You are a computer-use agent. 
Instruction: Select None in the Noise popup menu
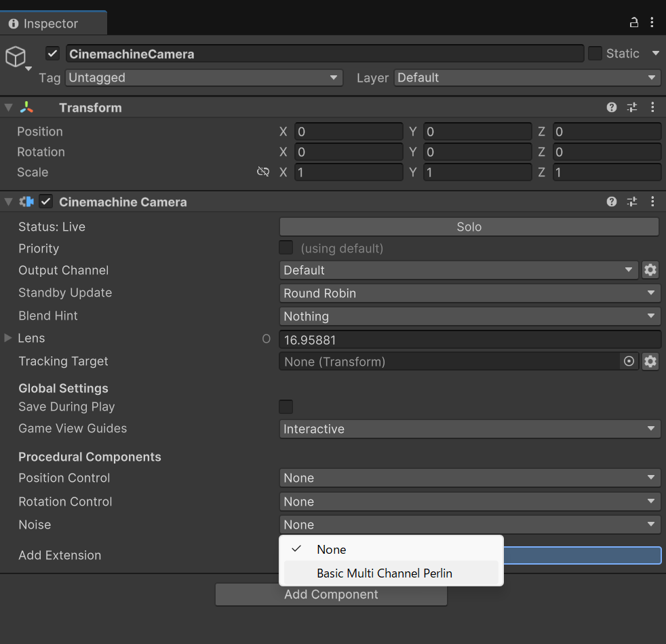tap(391, 549)
